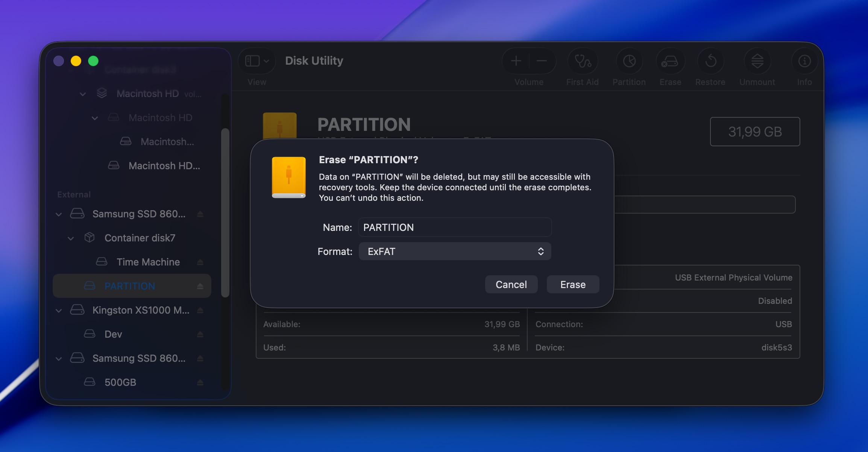This screenshot has width=868, height=452.
Task: Open the View options chevron dropdown
Action: (x=266, y=60)
